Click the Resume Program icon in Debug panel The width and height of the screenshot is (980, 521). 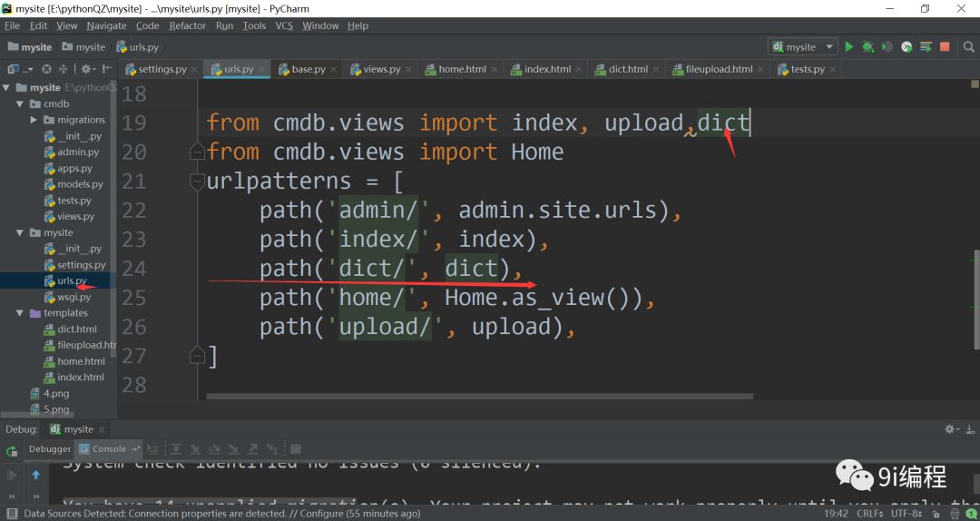pos(11,475)
